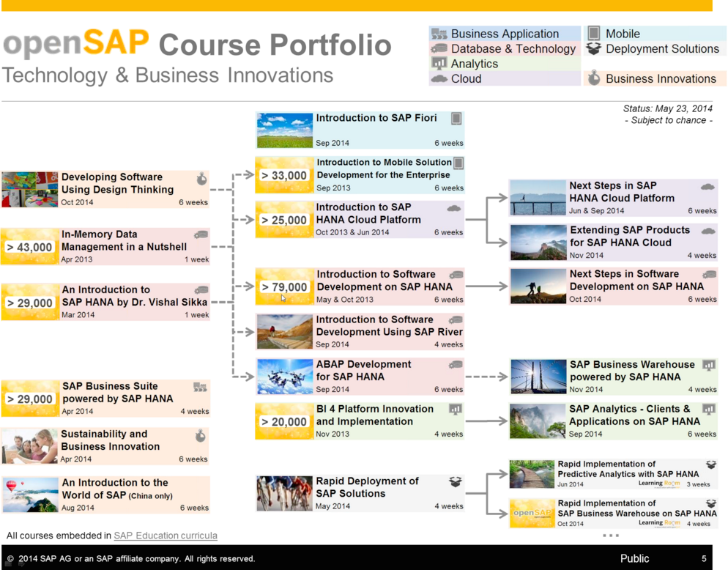Screen dimensions: 728x570
Task: Click database icon on In-Memory Data Management card
Action: click(201, 234)
